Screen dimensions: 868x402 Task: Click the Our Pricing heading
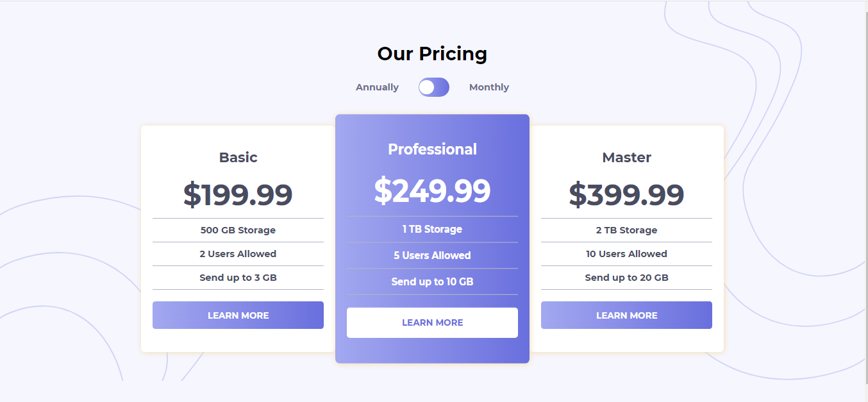(x=431, y=54)
